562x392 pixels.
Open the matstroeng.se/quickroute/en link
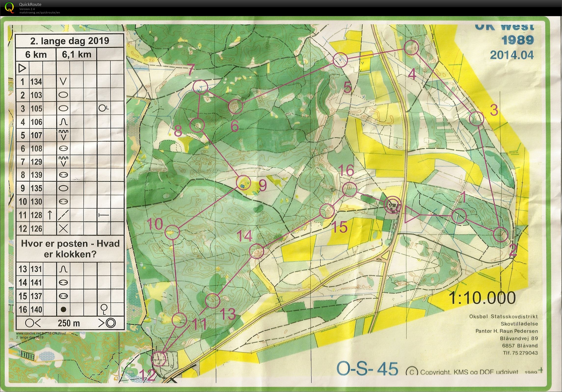40,12
